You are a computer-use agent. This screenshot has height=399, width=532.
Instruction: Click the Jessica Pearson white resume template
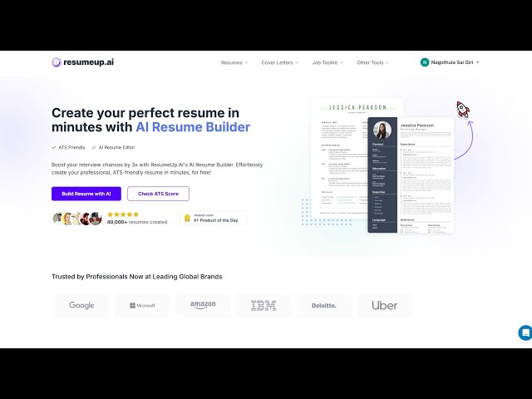coord(339,158)
